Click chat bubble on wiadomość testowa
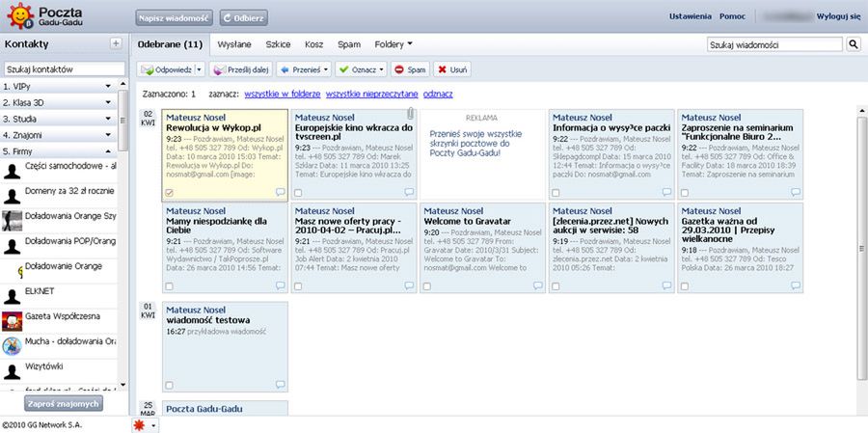 pos(280,384)
